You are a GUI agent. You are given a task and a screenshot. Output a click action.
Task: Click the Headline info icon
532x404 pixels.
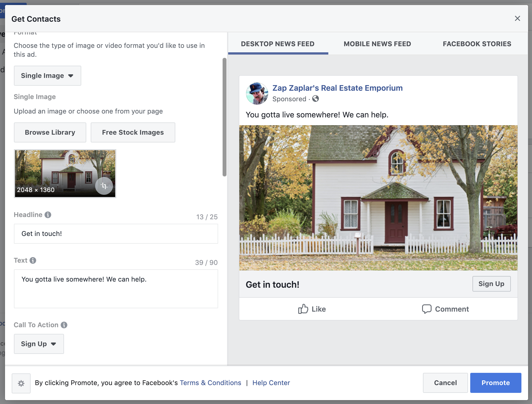[48, 215]
